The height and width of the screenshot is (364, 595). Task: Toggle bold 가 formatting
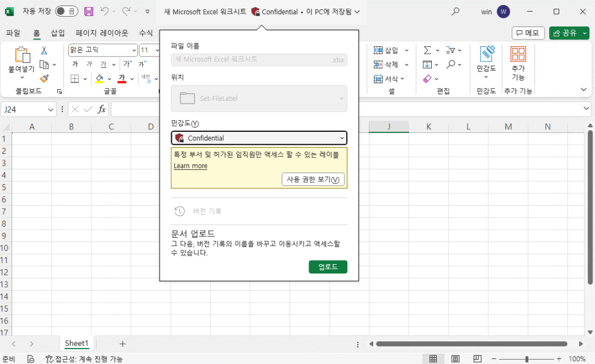[75, 64]
